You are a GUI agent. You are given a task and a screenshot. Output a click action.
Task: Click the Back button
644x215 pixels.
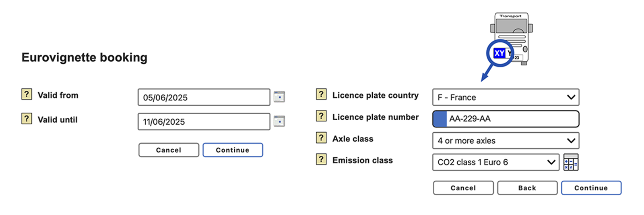(527, 188)
